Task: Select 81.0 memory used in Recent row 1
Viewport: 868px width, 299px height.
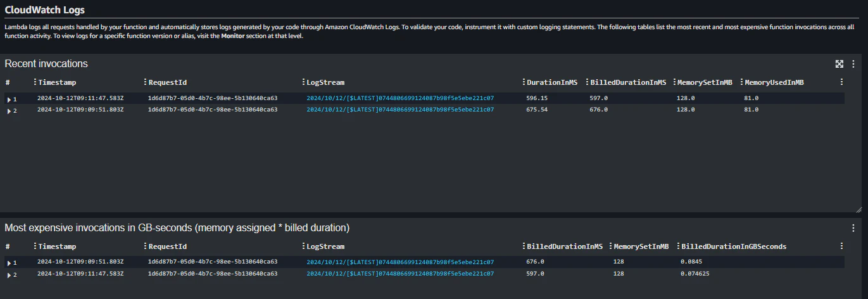Action: (752, 98)
